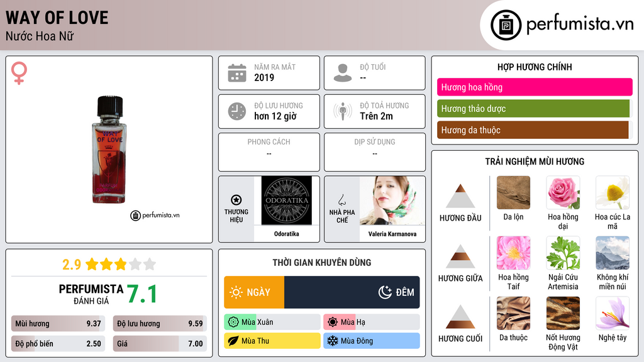Click the Thời gian khuyên dùng heading
Image resolution: width=644 pixels, height=362 pixels.
322,262
